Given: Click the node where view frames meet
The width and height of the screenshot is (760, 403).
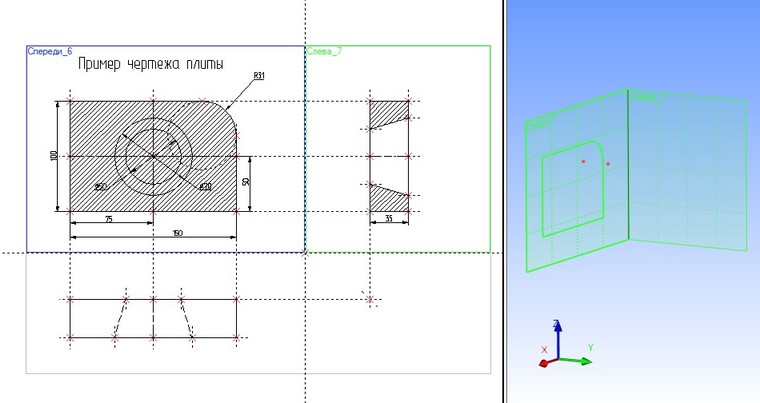Looking at the screenshot, I should coord(305,253).
